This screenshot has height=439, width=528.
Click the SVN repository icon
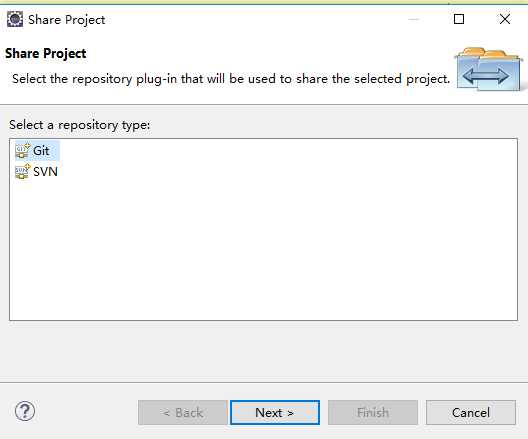23,171
